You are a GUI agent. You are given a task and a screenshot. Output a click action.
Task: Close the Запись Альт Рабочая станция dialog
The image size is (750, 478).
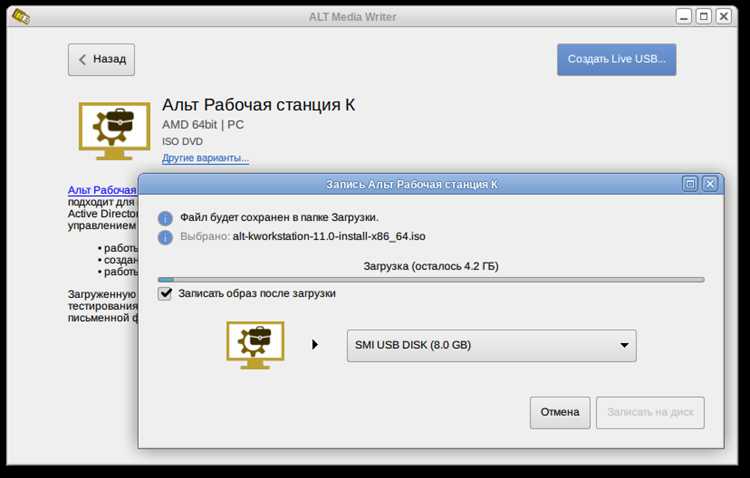click(x=710, y=184)
